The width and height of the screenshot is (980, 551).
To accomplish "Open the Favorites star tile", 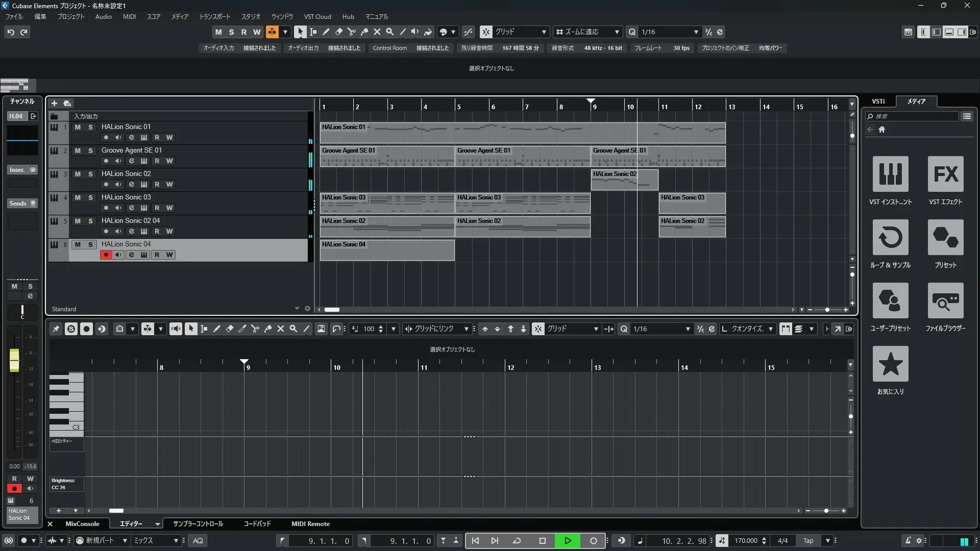I will [x=890, y=364].
